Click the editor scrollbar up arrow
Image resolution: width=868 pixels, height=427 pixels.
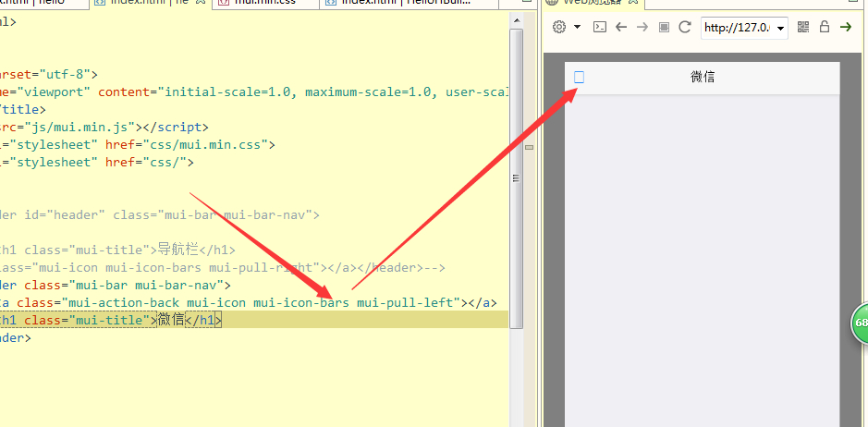(517, 21)
